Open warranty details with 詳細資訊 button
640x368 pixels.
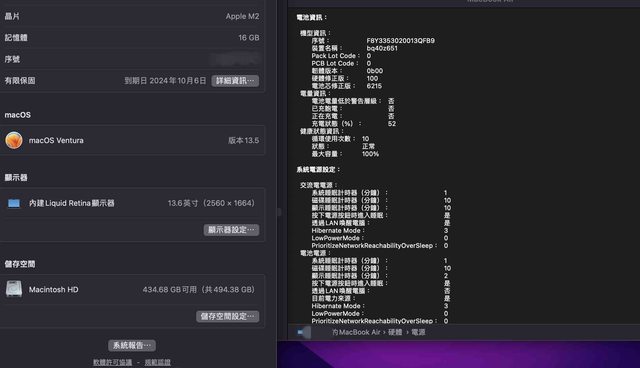(235, 81)
